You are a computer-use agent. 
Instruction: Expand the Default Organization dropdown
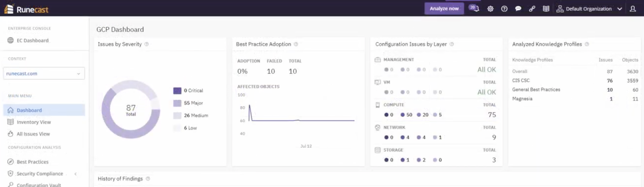click(x=620, y=9)
